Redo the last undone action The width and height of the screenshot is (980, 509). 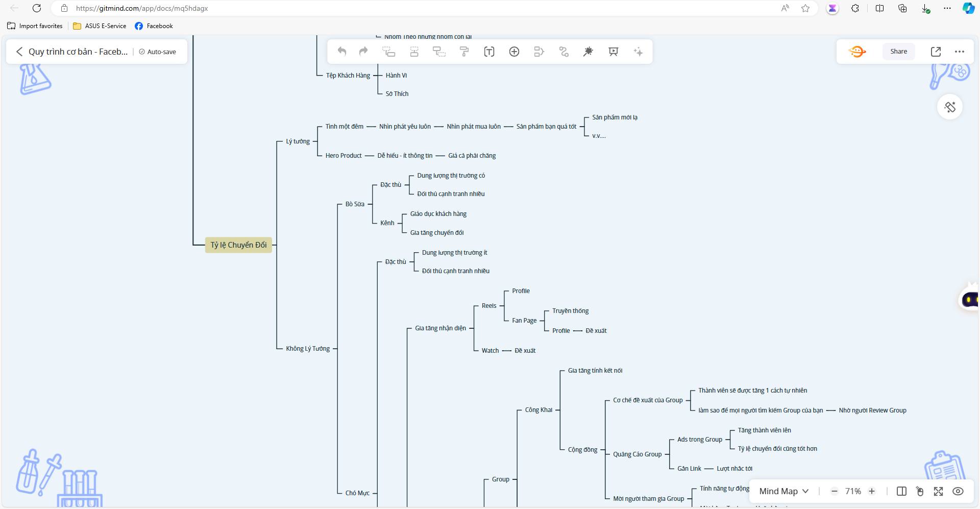363,52
